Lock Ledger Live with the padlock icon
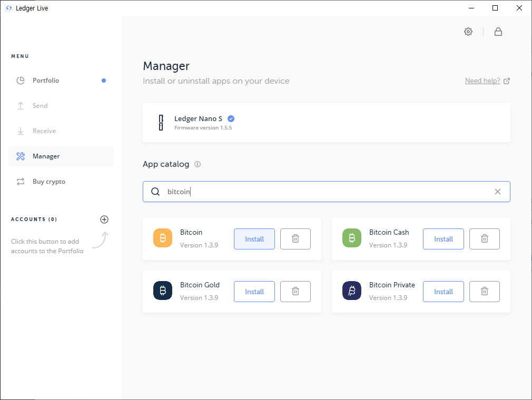Screen dimensions: 532x400 tap(498, 32)
